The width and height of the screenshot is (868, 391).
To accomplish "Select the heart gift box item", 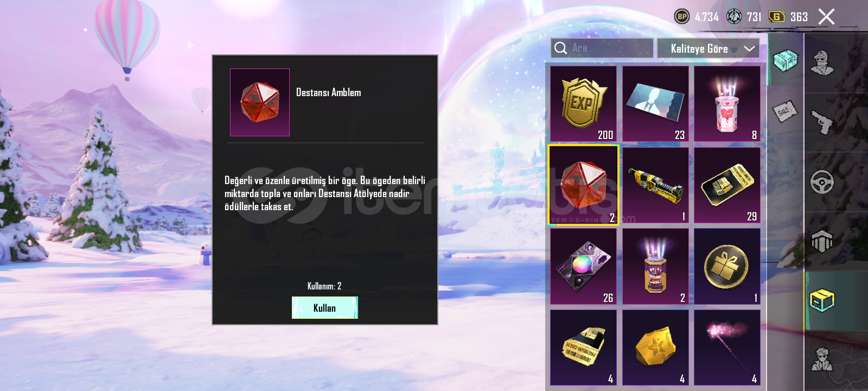I will [727, 104].
